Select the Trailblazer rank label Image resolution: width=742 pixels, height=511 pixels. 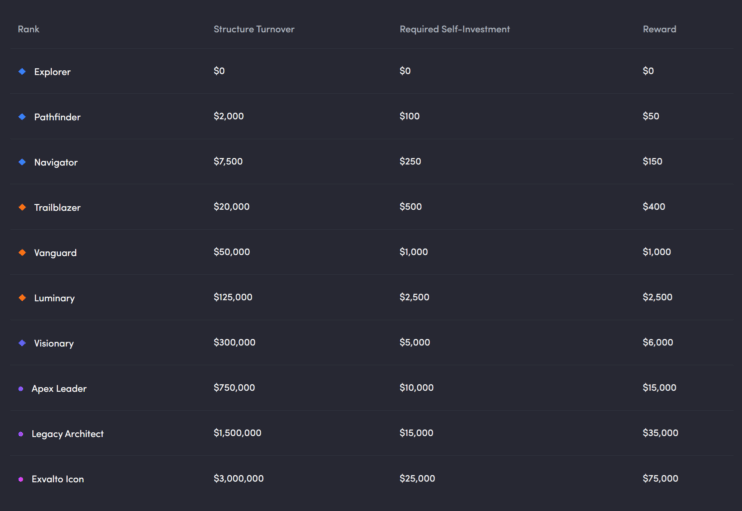57,207
